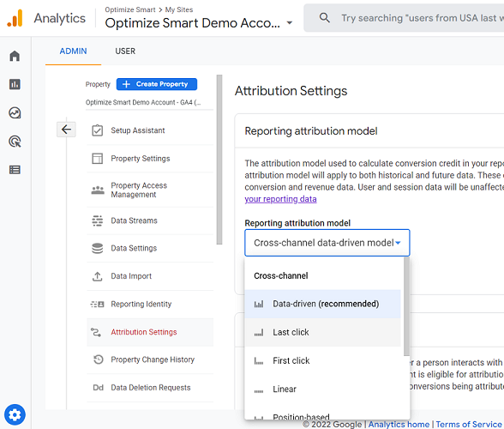The width and height of the screenshot is (504, 429).
Task: Open Data Deletion Requests item
Action: coord(150,388)
